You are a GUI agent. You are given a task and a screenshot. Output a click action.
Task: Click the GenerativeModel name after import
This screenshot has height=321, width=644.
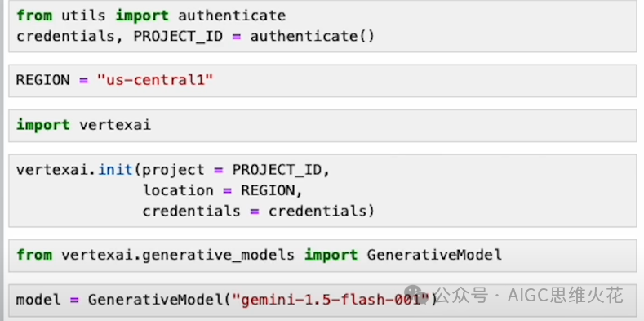point(434,255)
